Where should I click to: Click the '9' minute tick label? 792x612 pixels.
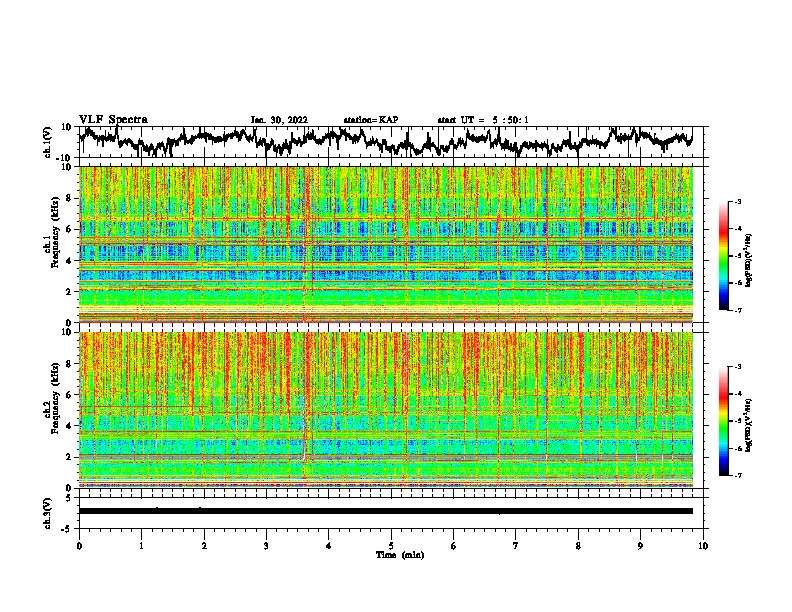[x=640, y=546]
